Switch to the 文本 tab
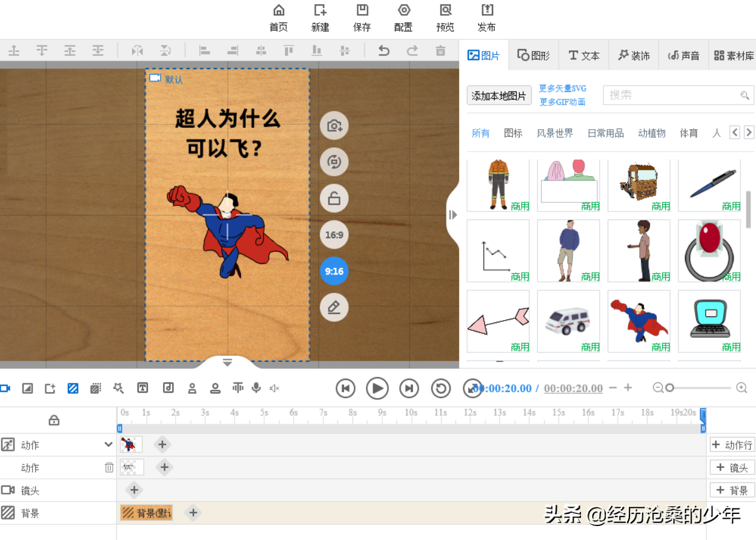This screenshot has width=756, height=540. coord(584,56)
